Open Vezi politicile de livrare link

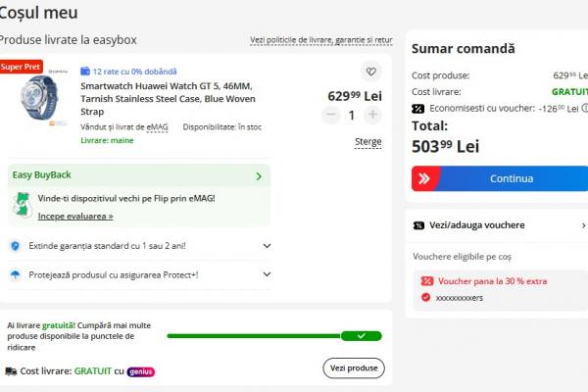pos(321,40)
